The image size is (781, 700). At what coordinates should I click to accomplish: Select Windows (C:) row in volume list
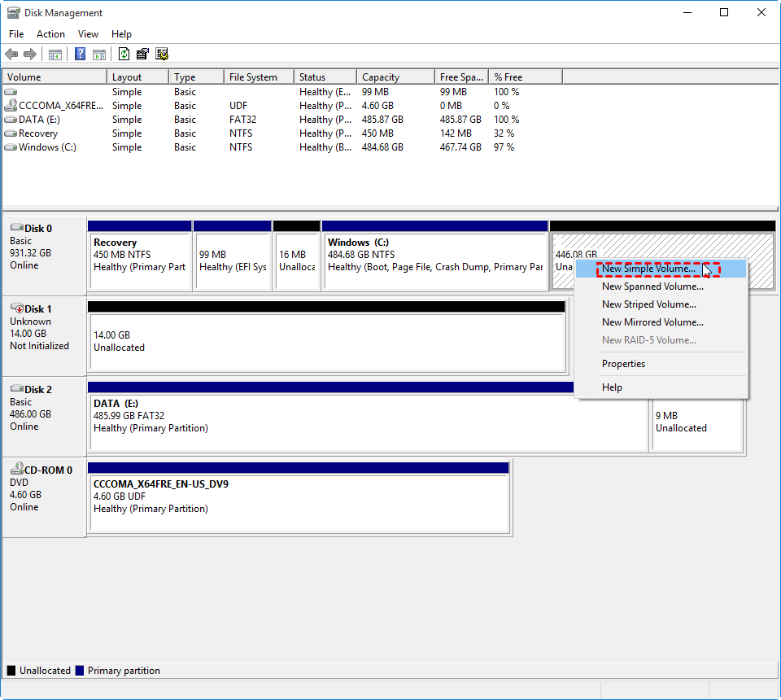pyautogui.click(x=47, y=147)
